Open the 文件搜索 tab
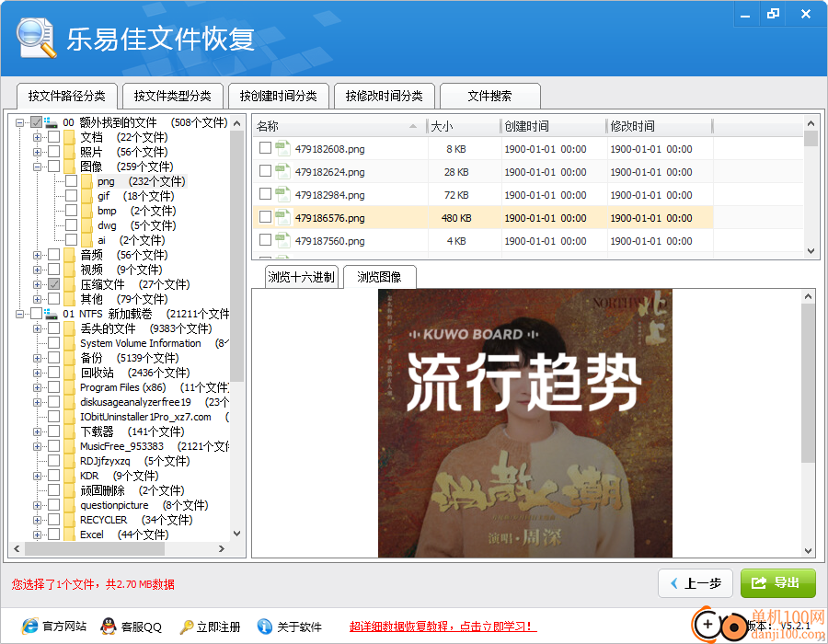 (x=489, y=96)
